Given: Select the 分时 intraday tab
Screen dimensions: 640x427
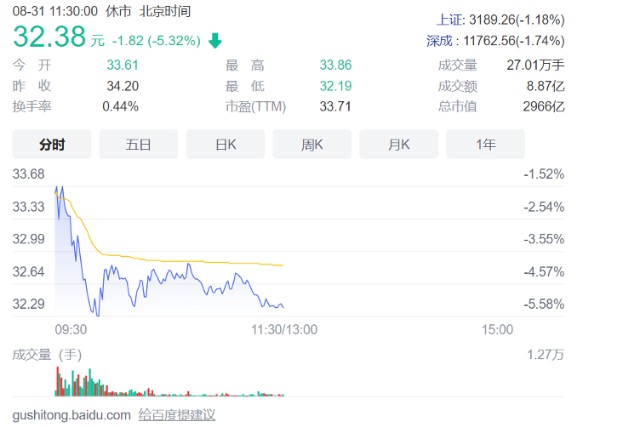Looking at the screenshot, I should 52,144.
